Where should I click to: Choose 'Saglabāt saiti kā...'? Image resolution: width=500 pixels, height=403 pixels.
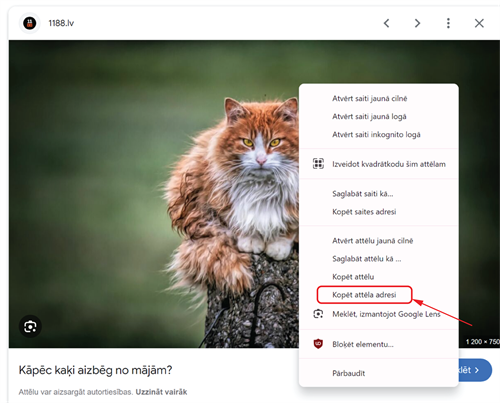(363, 194)
